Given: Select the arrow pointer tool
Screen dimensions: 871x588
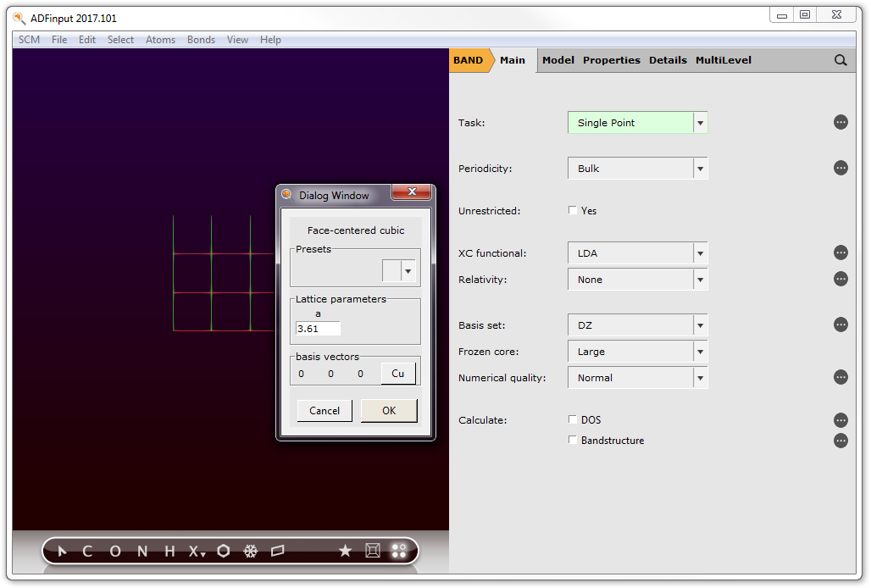Looking at the screenshot, I should 62,552.
